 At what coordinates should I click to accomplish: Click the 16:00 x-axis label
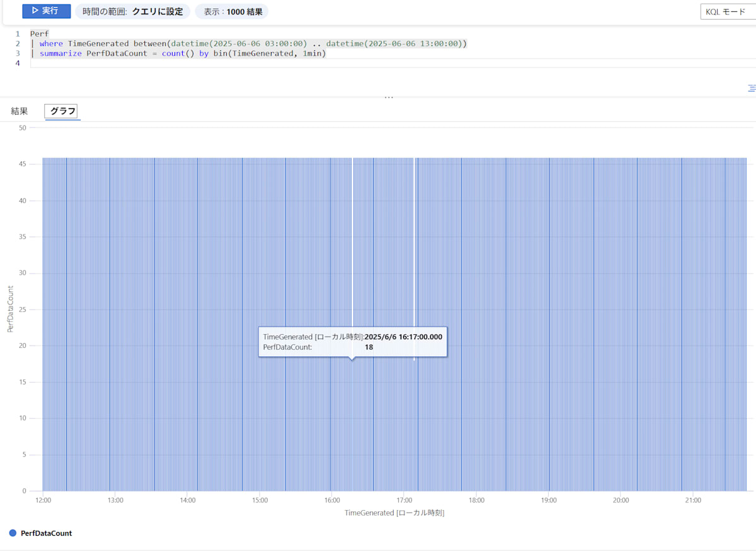point(332,501)
